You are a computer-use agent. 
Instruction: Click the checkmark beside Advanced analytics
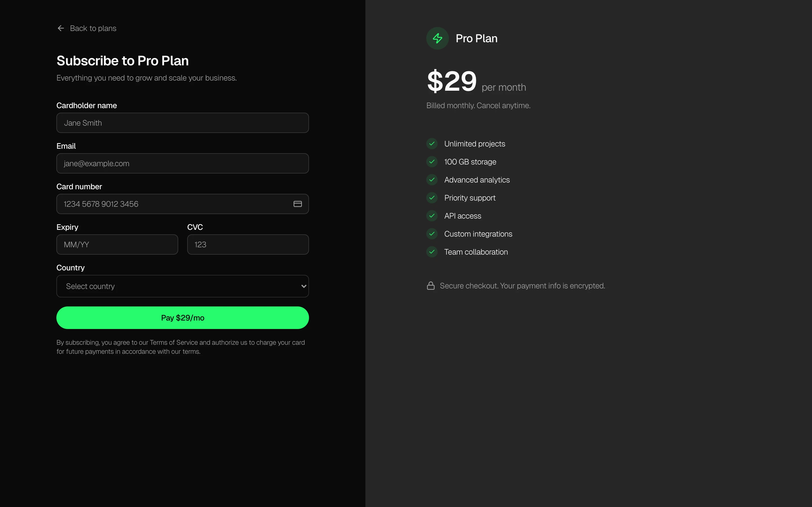point(432,180)
